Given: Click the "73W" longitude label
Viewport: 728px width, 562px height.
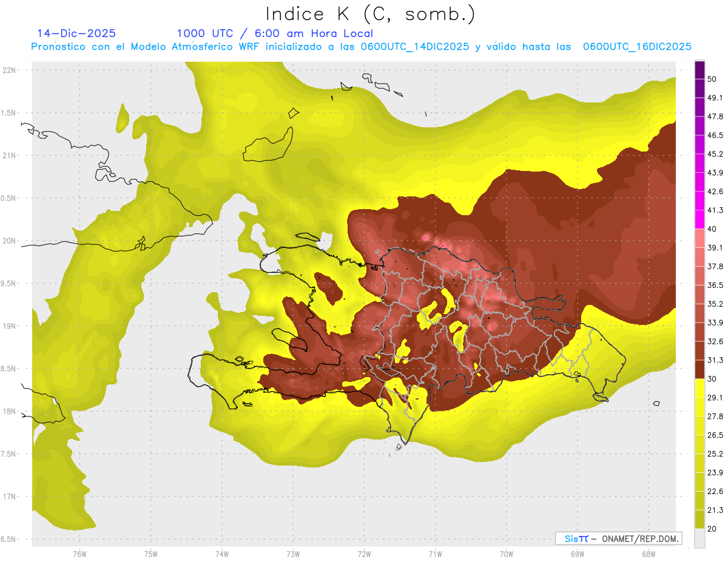Looking at the screenshot, I should pos(293,554).
